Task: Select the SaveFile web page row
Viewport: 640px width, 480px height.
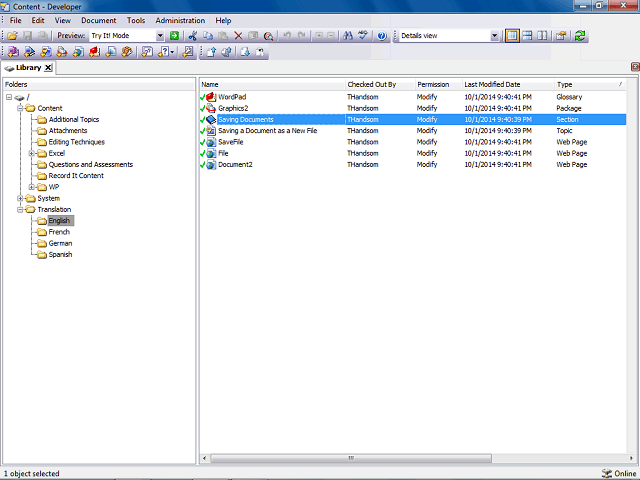Action: click(x=413, y=142)
